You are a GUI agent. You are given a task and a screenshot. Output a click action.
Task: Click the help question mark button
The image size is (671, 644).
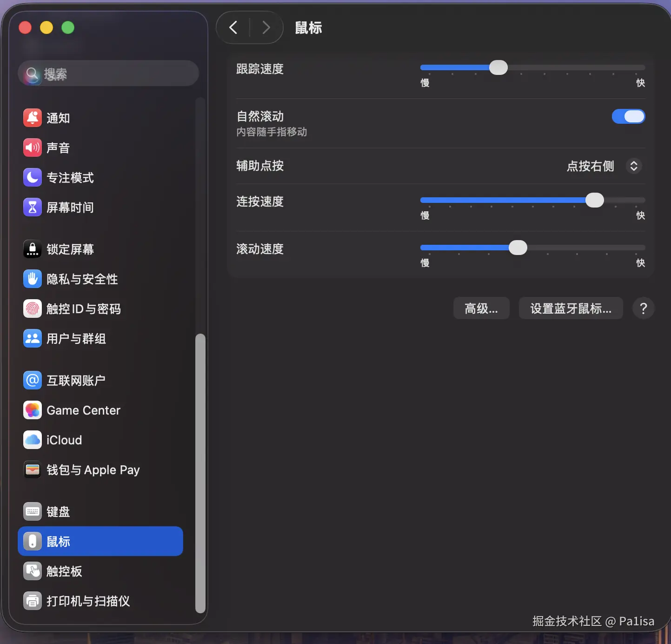[x=643, y=308]
